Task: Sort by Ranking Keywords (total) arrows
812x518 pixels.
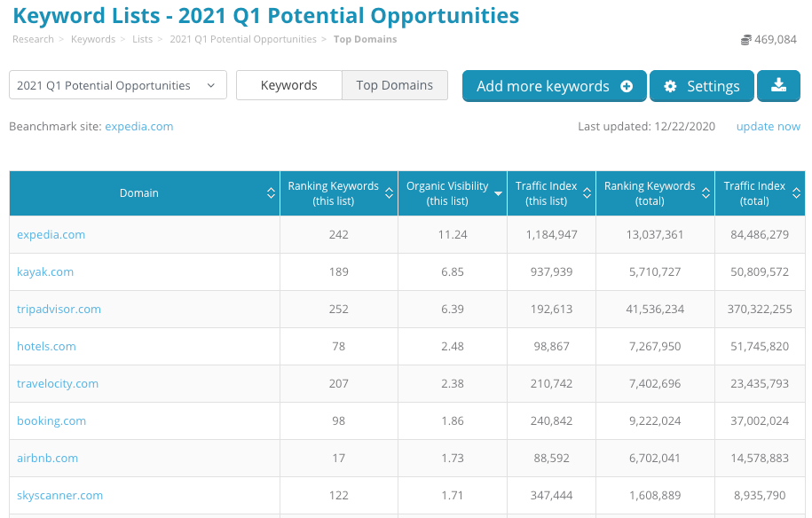Action: coord(705,193)
